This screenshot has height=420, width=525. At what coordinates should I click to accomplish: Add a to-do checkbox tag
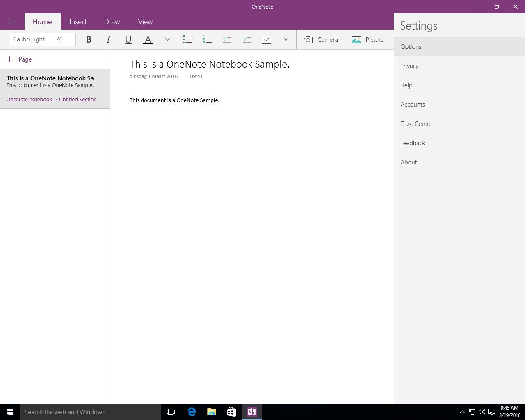[x=267, y=39]
